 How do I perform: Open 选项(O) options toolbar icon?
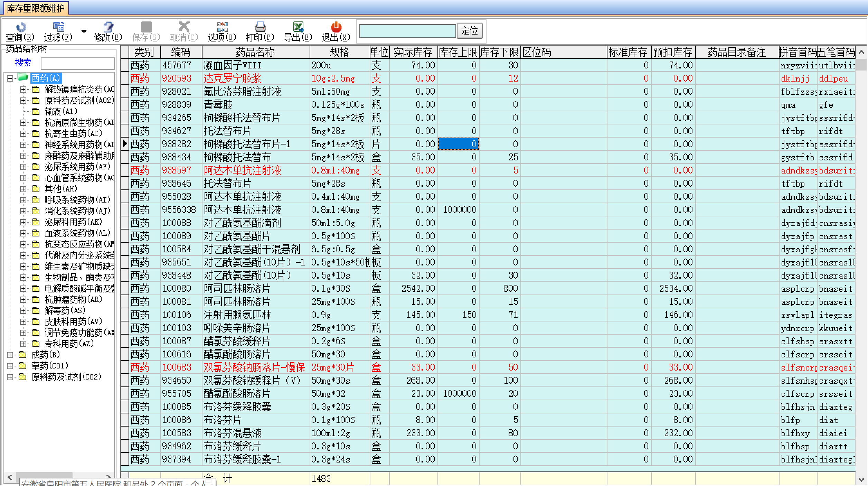pyautogui.click(x=222, y=27)
